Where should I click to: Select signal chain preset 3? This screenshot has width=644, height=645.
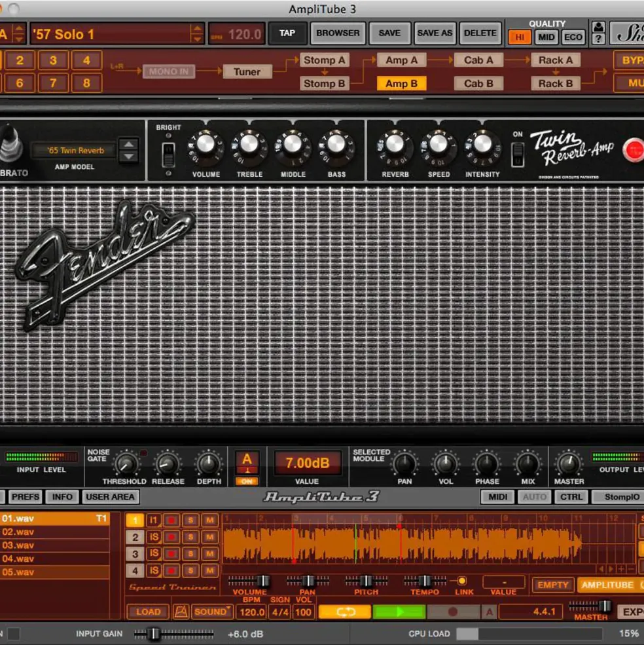pyautogui.click(x=53, y=60)
